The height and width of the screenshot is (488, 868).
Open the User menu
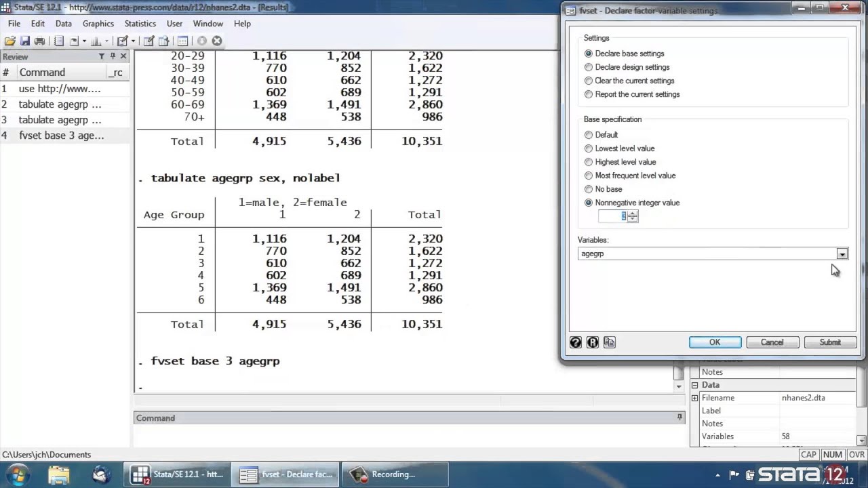point(174,24)
